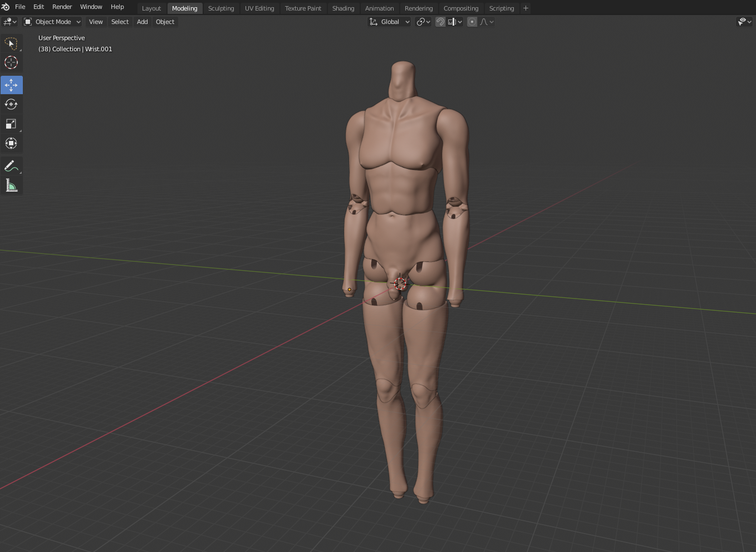The width and height of the screenshot is (756, 552).
Task: Switch to the UV Editing workspace tab
Action: pos(259,8)
